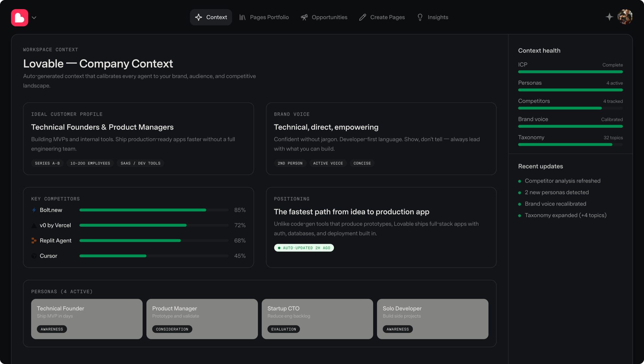Click the v0 by Vercel triangle icon
The image size is (644, 364).
[x=34, y=225]
